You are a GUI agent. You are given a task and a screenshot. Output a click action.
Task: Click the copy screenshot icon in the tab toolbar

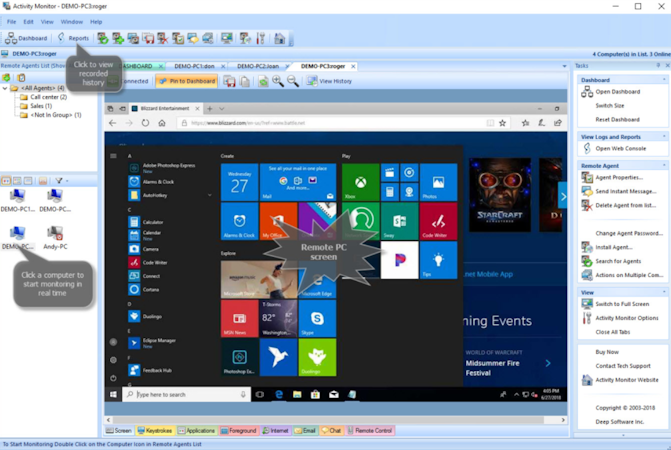[245, 81]
